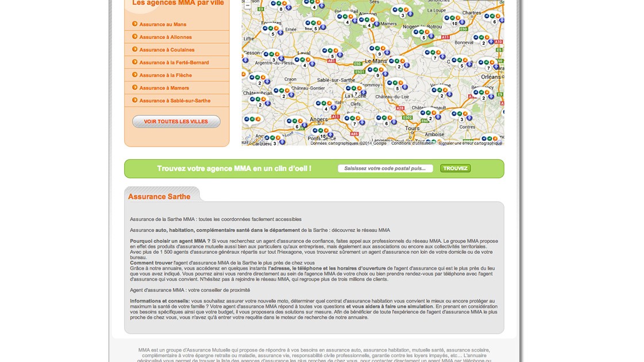Open the 5-agency marker east of Laval

[x=332, y=53]
